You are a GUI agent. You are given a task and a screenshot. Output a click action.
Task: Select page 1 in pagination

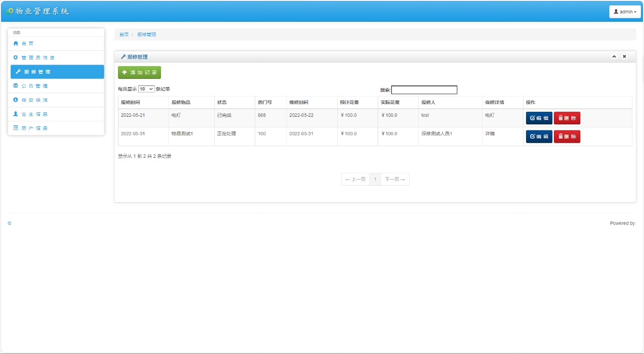point(375,180)
